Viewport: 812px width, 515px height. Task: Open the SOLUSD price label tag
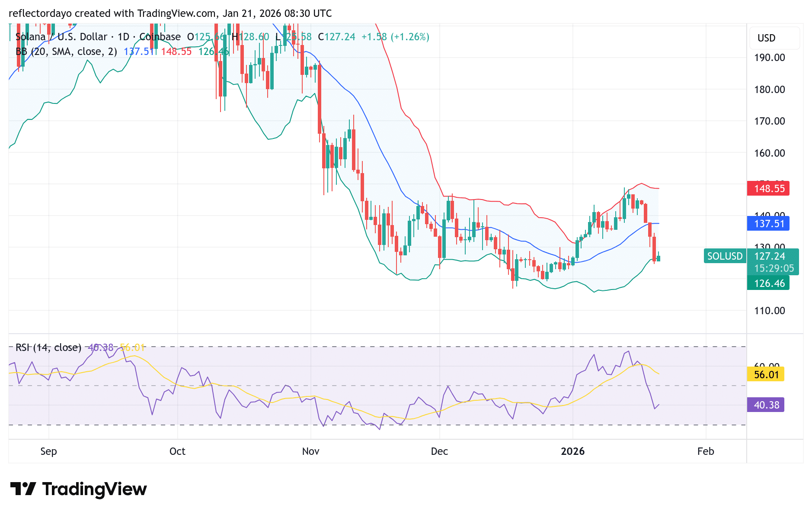click(725, 256)
